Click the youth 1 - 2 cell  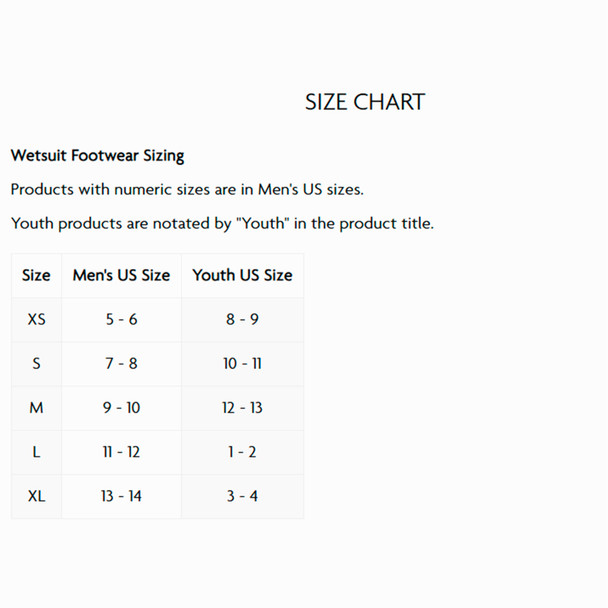[x=242, y=452]
